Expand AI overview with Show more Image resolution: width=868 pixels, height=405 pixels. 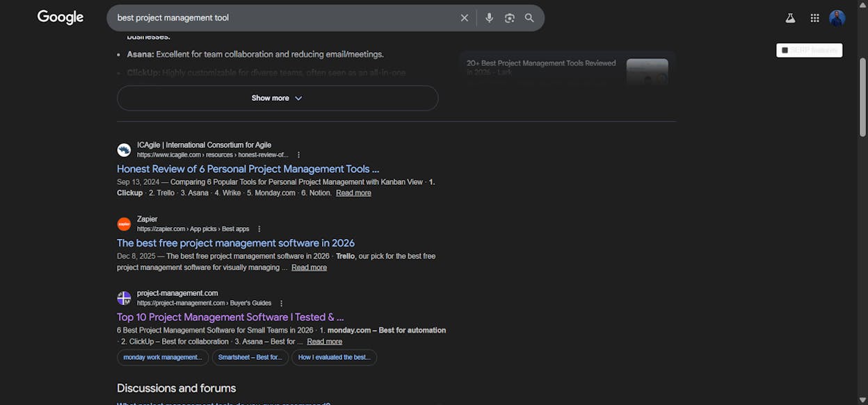(x=278, y=98)
